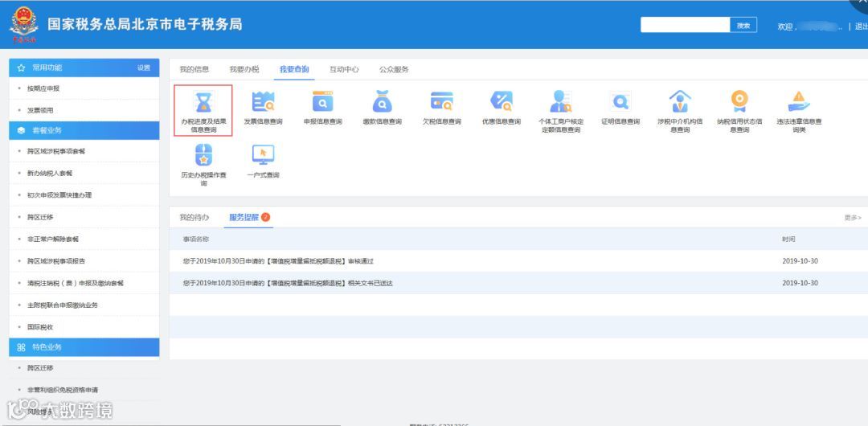
Task: Click the 国家税务总局北京市电子税务局 title
Action: pyautogui.click(x=145, y=25)
